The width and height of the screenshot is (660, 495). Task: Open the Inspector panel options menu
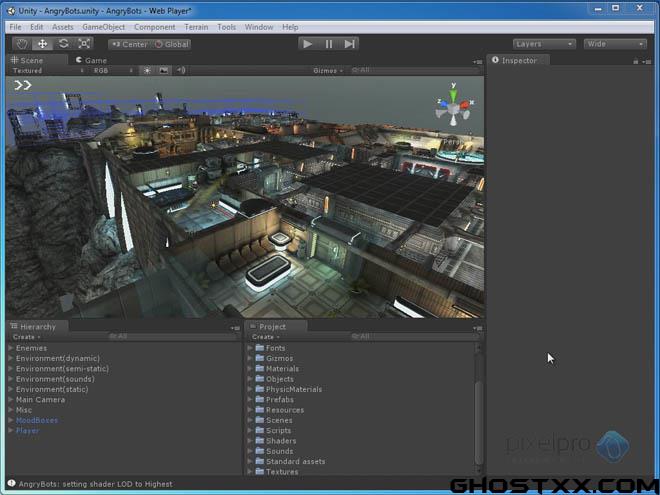tap(647, 62)
